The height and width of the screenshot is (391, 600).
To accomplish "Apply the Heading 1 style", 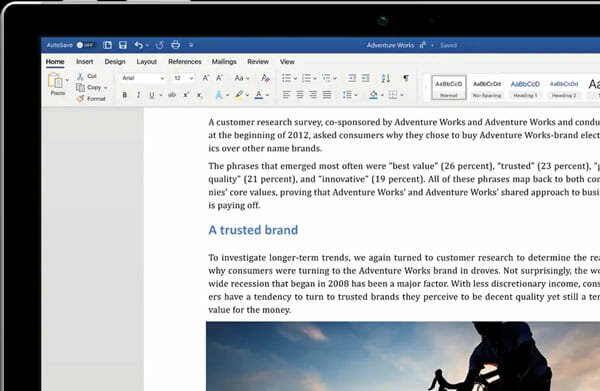I will [x=525, y=88].
